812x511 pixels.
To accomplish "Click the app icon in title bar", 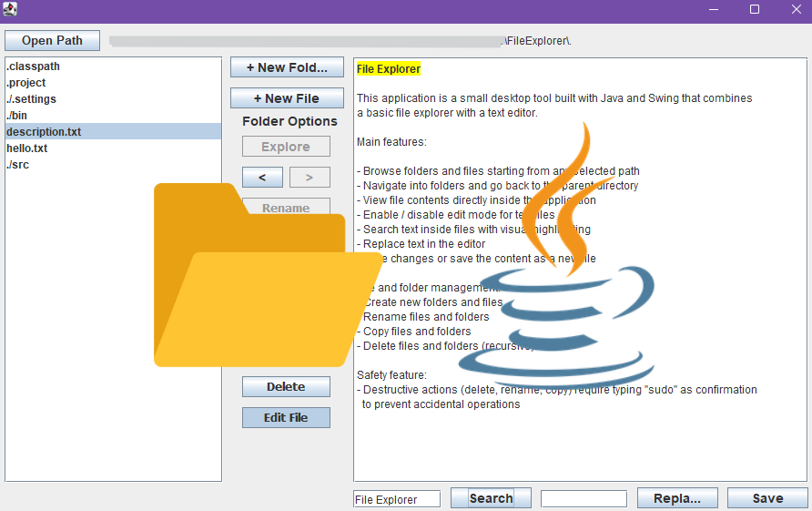I will pos(10,9).
